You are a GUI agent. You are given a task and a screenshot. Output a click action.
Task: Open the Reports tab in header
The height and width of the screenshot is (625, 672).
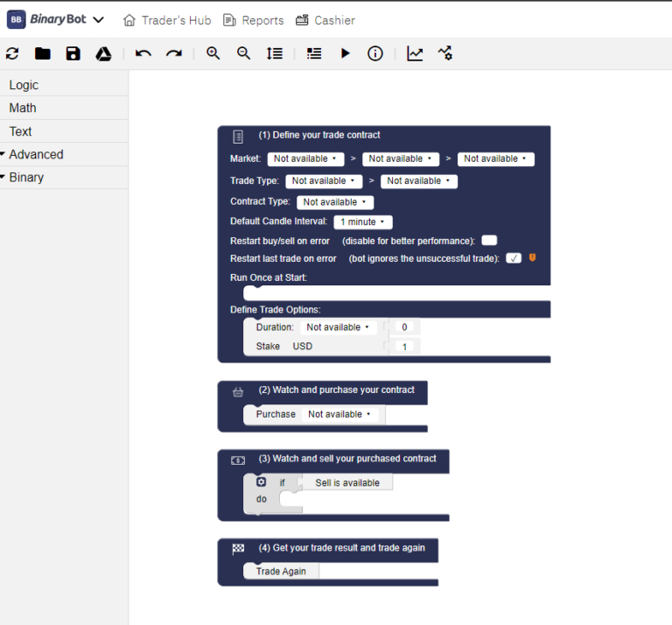(x=254, y=20)
